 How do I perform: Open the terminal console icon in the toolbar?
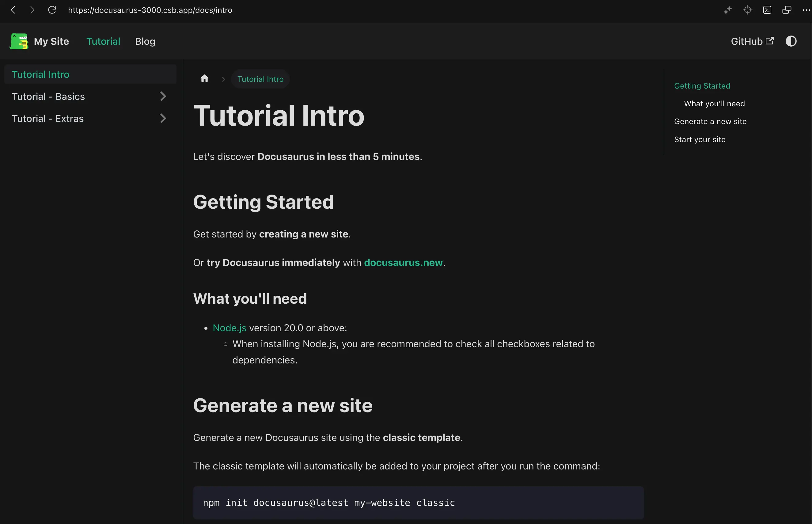[767, 10]
